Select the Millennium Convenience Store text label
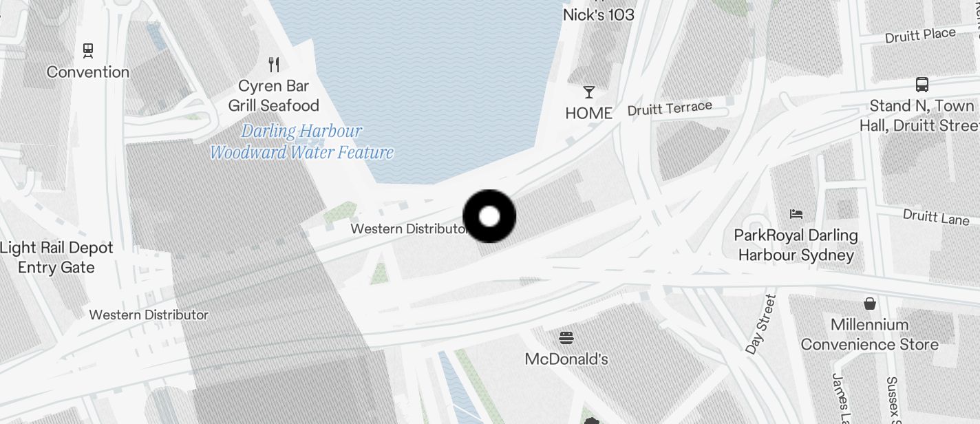 pos(870,335)
